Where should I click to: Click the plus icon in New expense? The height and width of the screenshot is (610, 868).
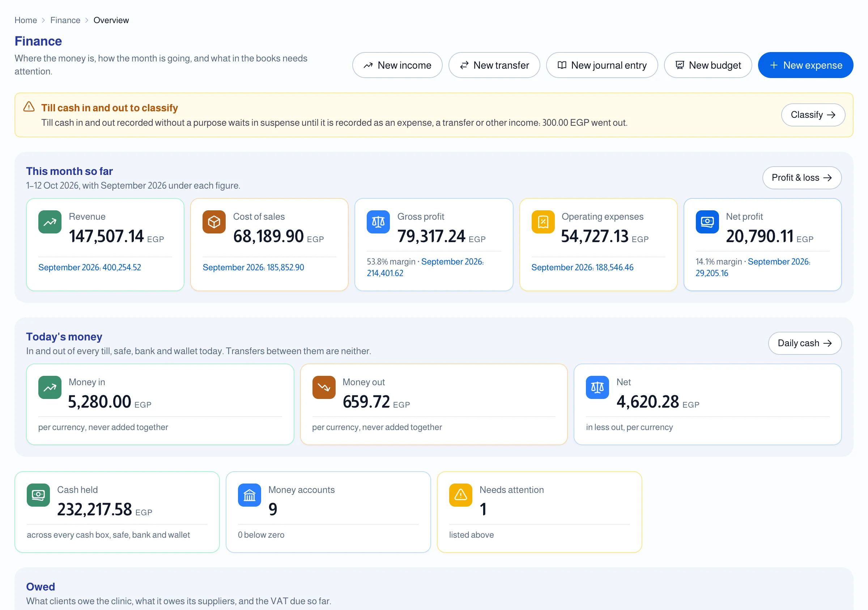coord(774,65)
